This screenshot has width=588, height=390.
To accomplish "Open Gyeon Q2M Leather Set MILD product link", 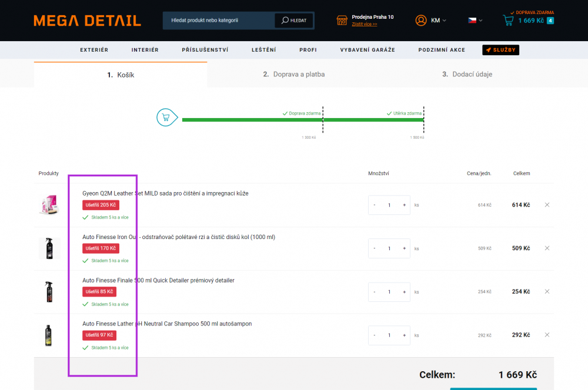I will pyautogui.click(x=165, y=193).
